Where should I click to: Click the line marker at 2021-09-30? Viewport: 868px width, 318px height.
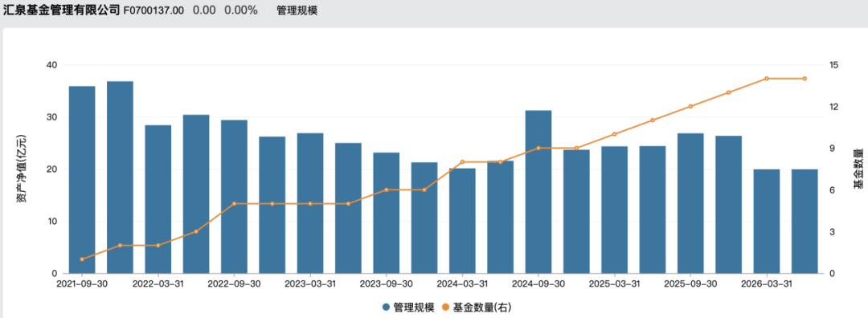[x=82, y=259]
